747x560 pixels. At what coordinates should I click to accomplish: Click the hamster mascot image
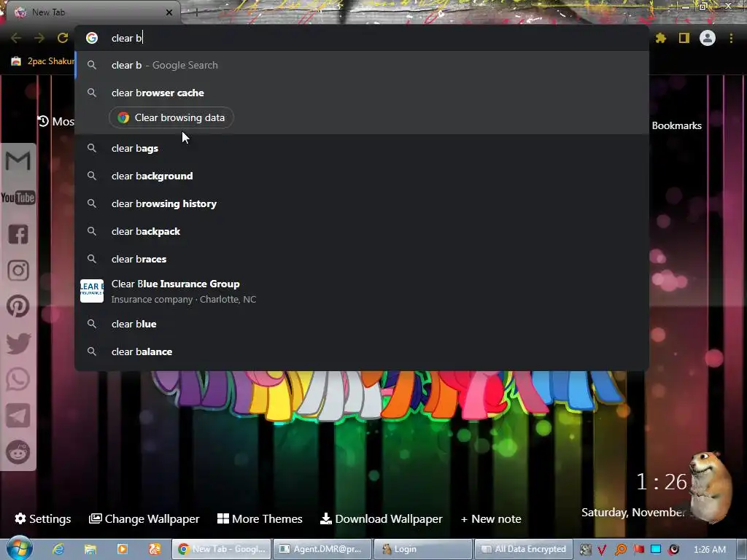pyautogui.click(x=710, y=486)
